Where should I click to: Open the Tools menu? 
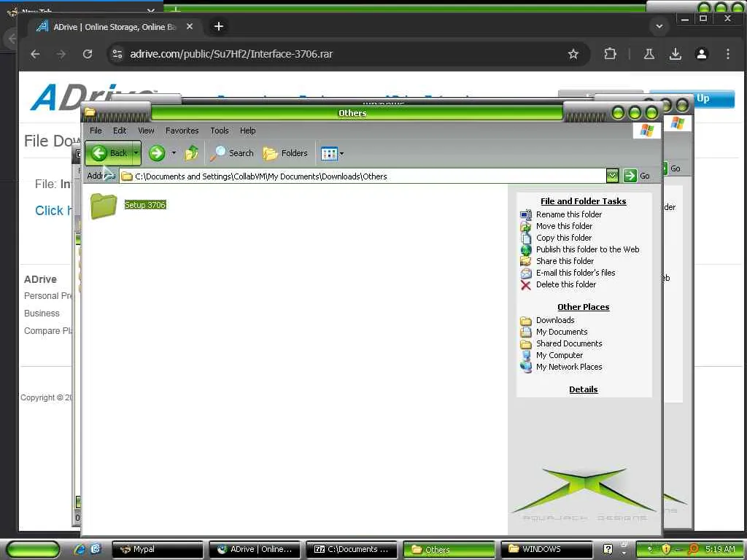pyautogui.click(x=219, y=131)
